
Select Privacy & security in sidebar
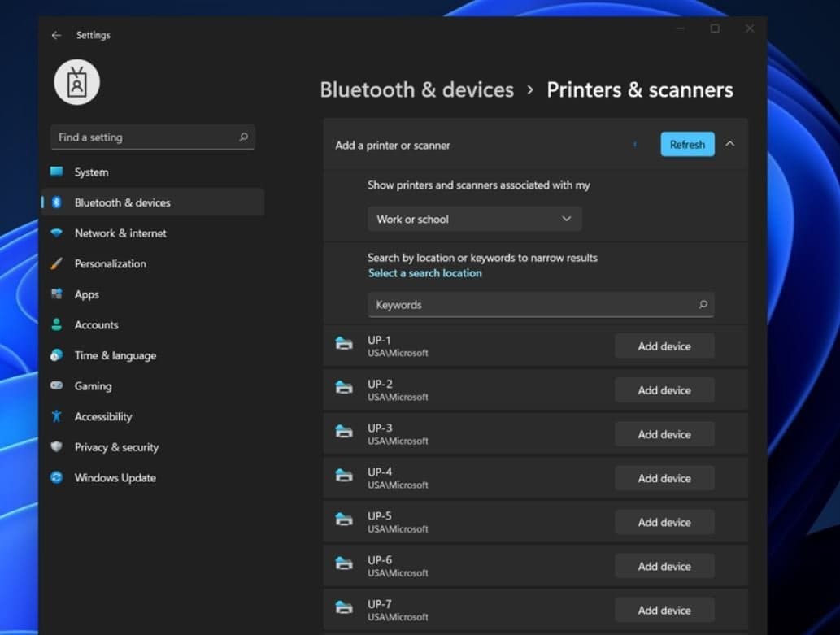pyautogui.click(x=116, y=447)
